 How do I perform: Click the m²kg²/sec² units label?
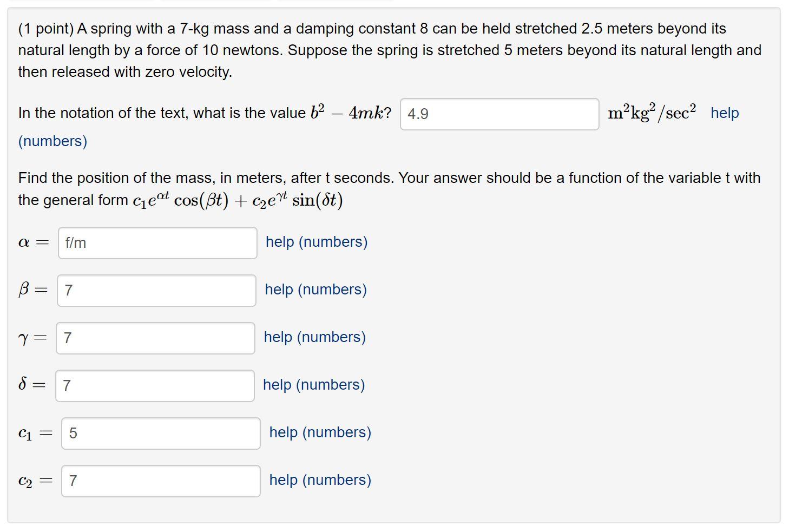point(652,113)
